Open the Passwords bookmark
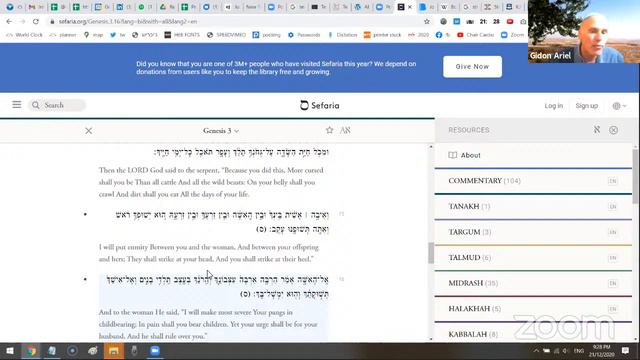Viewport: 640px width, 360px height. click(x=304, y=35)
